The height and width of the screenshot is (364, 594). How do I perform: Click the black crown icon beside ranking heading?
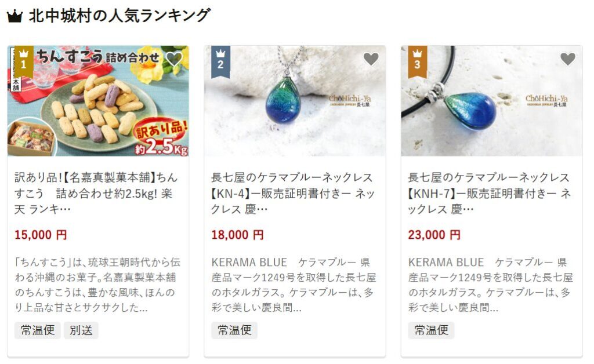pos(15,16)
